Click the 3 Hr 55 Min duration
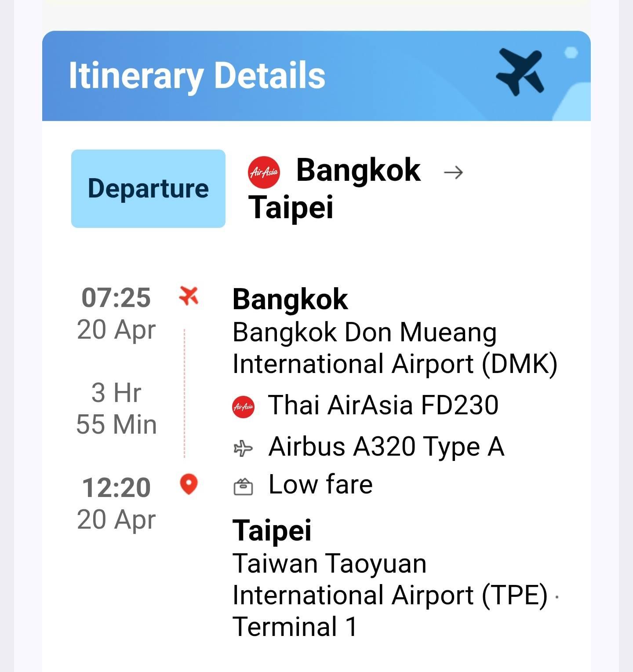Viewport: 633px width, 672px height. 116,409
